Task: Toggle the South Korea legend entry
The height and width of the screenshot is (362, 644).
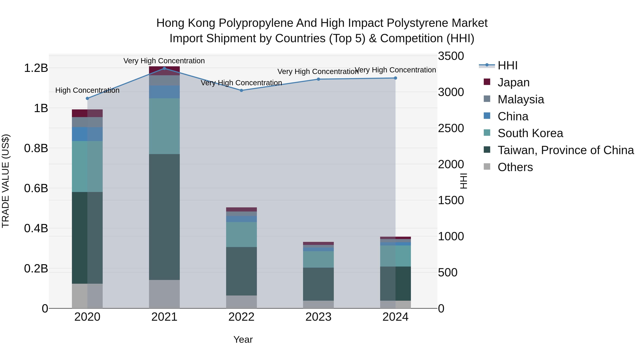Action: click(x=523, y=133)
